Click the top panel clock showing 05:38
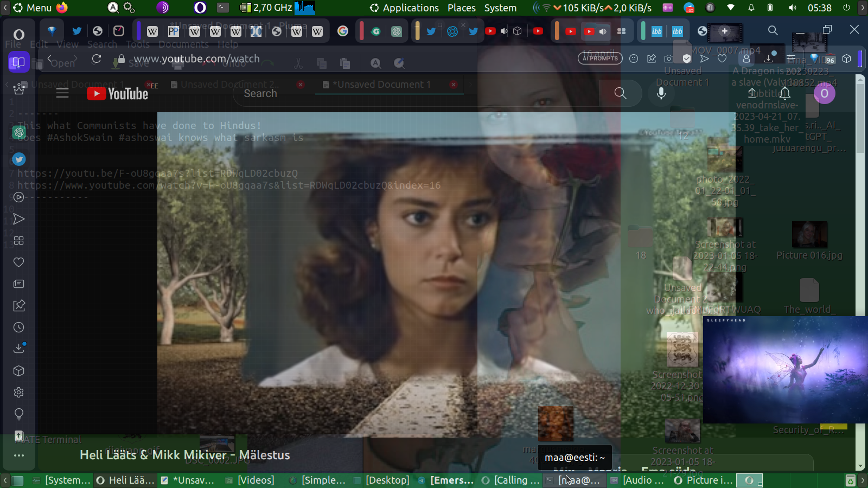This screenshot has width=868, height=488. point(820,8)
